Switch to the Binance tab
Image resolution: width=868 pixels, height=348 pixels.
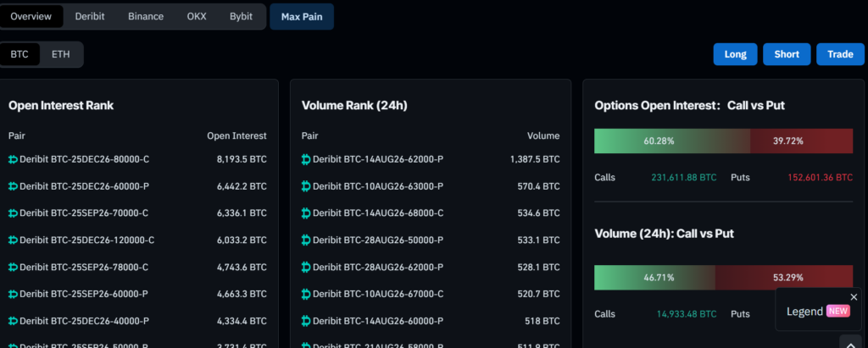click(146, 16)
